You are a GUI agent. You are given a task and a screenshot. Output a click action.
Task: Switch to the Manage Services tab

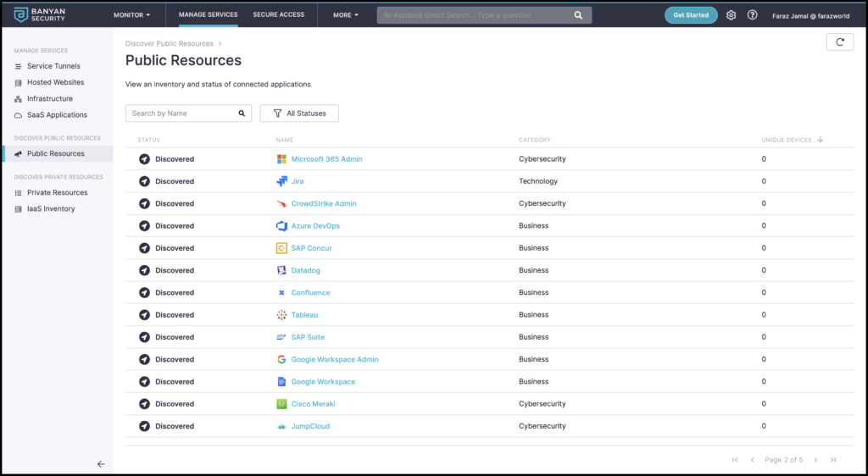tap(209, 15)
